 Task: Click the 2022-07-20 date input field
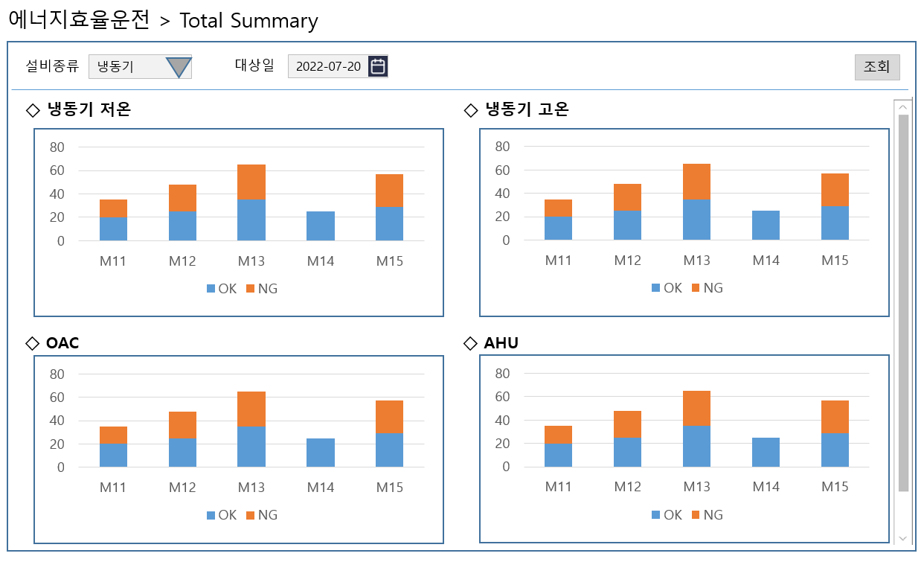328,66
